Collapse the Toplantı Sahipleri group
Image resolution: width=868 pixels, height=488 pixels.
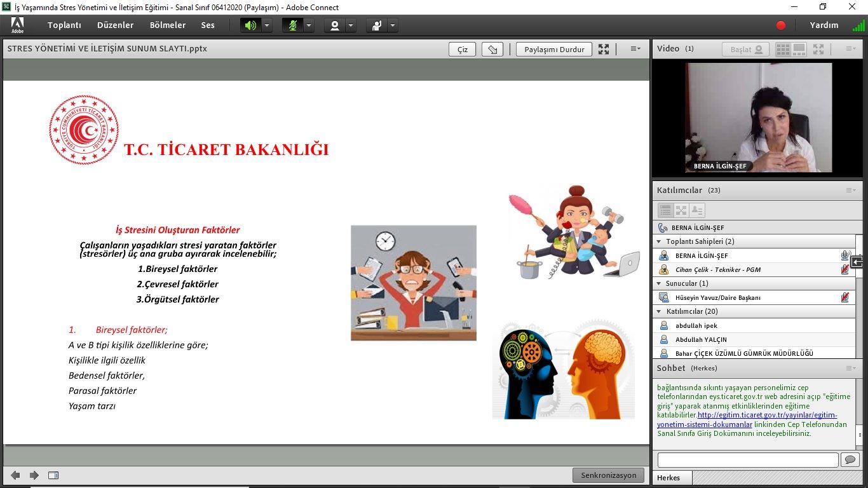(x=659, y=241)
